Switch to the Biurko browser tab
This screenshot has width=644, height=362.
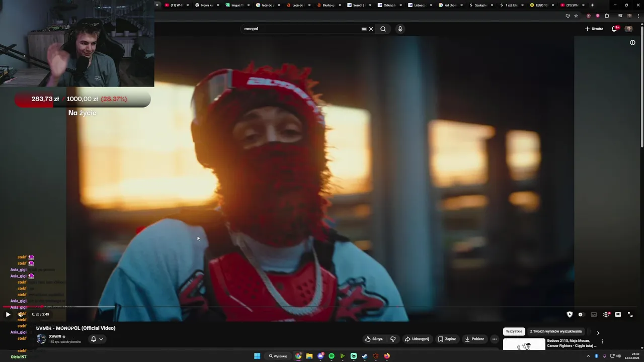(x=328, y=5)
